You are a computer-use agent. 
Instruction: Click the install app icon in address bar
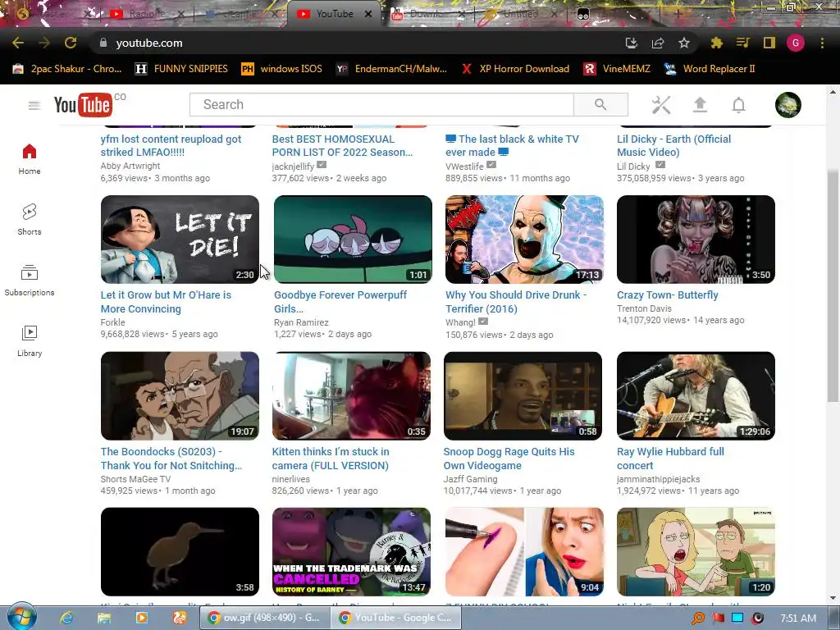click(x=631, y=43)
